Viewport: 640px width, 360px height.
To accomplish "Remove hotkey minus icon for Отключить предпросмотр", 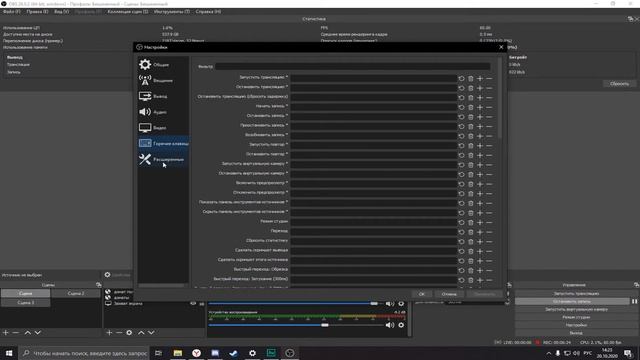I will tap(489, 193).
